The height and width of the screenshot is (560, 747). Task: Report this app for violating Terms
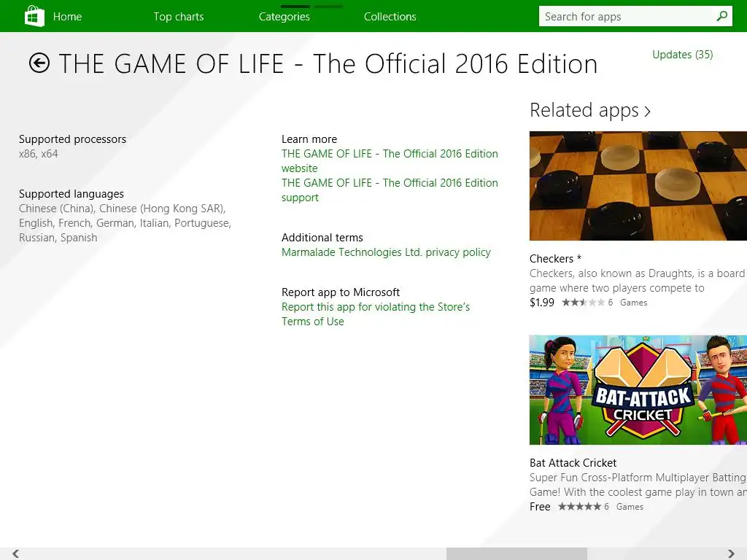pos(376,314)
